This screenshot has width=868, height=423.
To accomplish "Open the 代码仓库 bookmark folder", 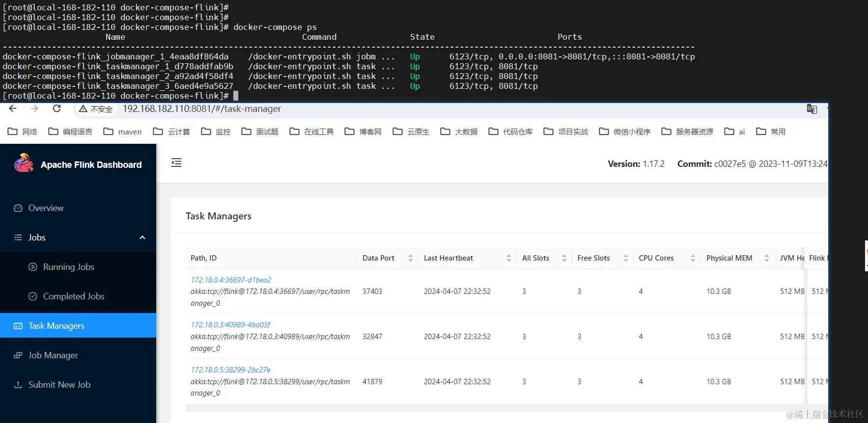I will [510, 132].
